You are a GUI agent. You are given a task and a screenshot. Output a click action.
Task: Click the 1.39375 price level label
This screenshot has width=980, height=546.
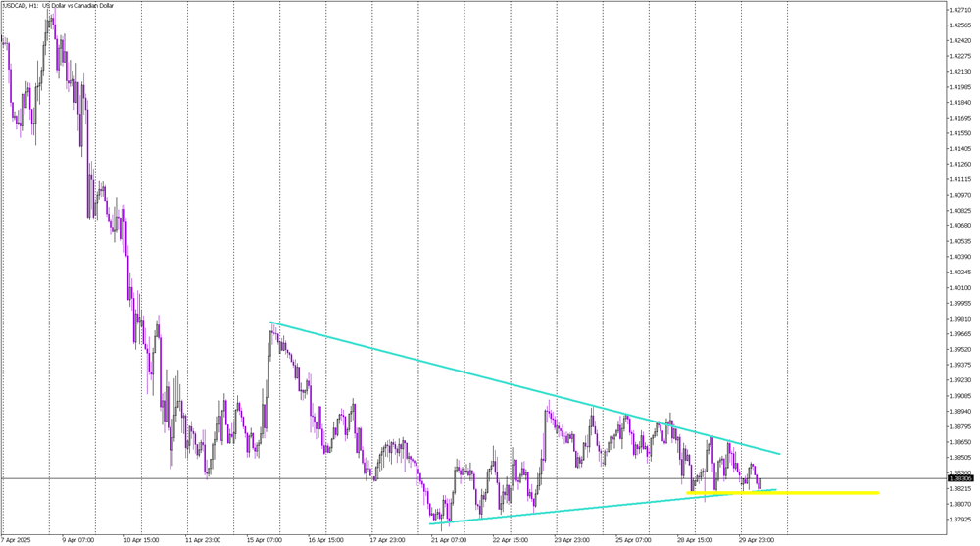(x=960, y=365)
